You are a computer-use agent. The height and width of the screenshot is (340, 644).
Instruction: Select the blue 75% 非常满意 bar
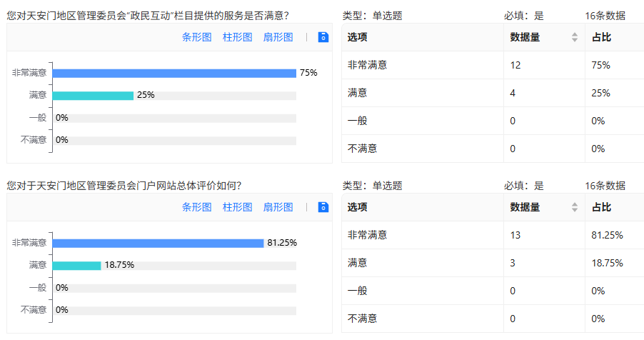pos(174,73)
